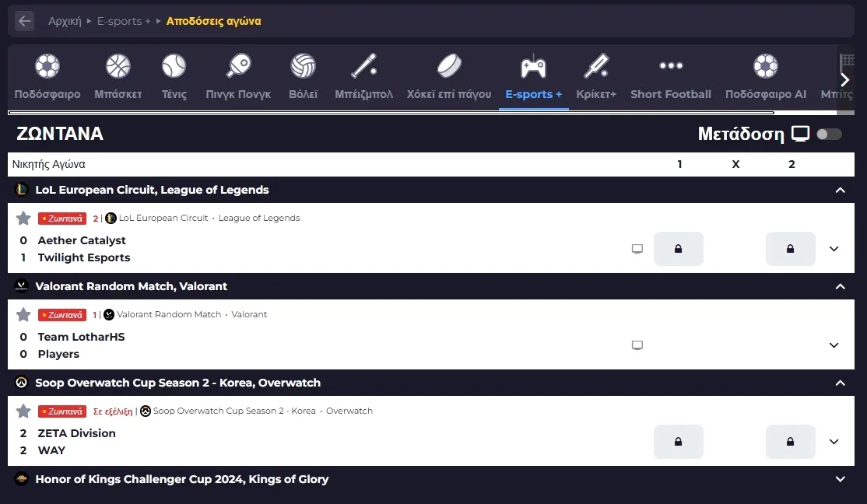Open the ZETA Division team name
867x504 pixels.
(77, 433)
